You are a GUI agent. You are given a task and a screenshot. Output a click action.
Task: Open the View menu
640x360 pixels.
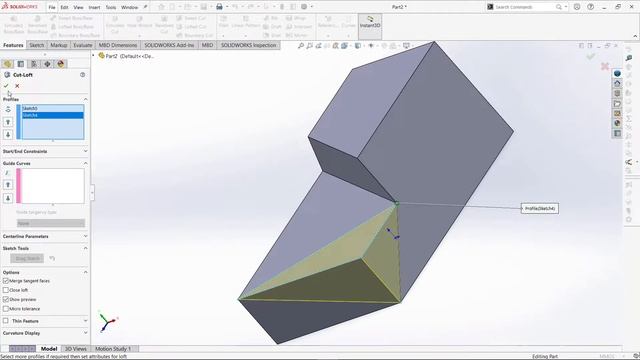(x=78, y=7)
